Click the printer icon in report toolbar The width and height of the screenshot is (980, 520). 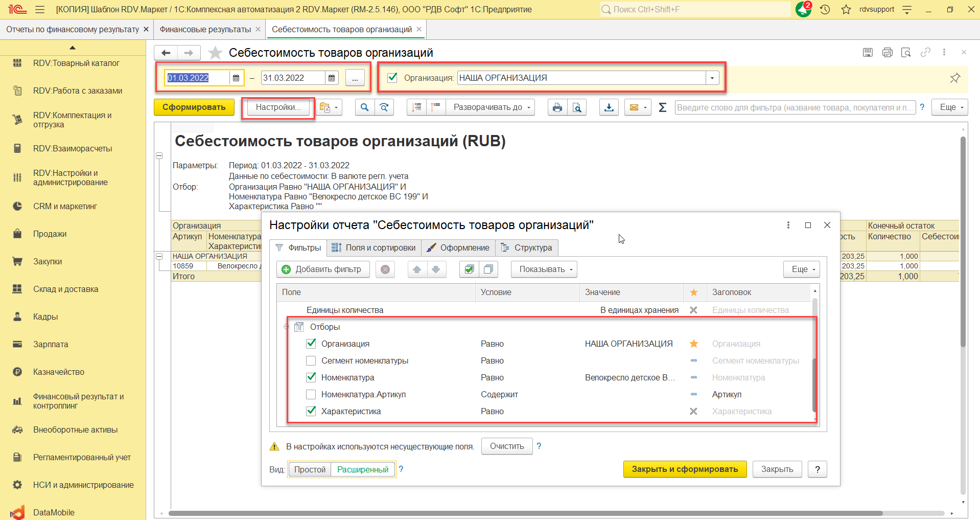click(557, 107)
